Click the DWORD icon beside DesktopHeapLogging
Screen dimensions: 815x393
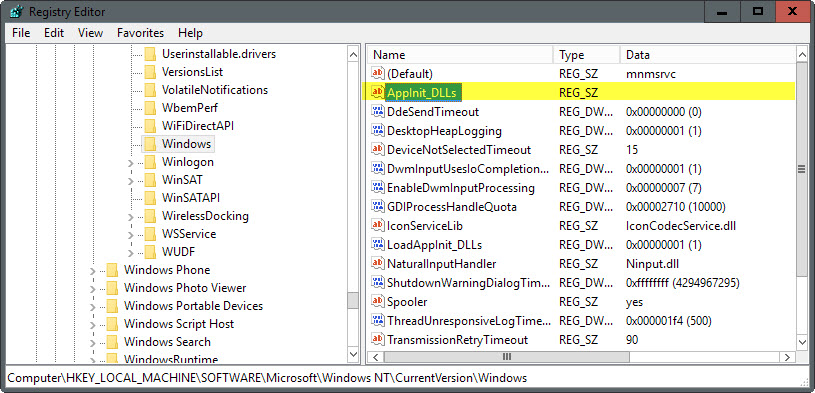coord(377,130)
